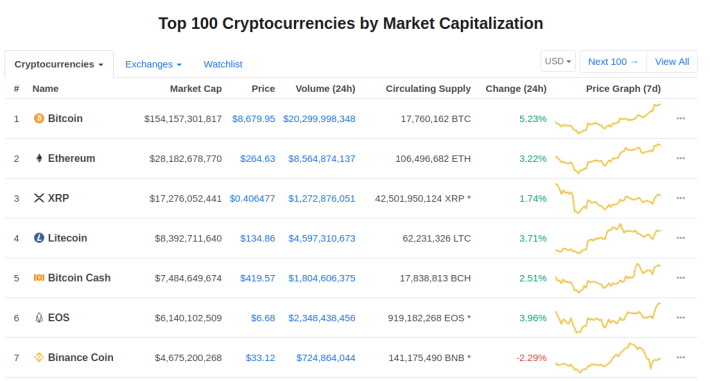Expand the Exchanges dropdown
The height and width of the screenshot is (381, 710).
tap(153, 64)
